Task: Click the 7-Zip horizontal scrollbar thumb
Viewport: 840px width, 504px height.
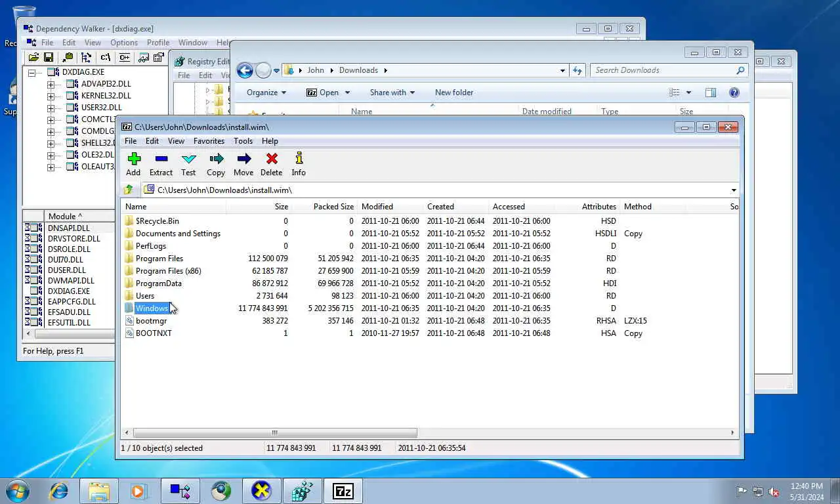Action: tap(275, 432)
